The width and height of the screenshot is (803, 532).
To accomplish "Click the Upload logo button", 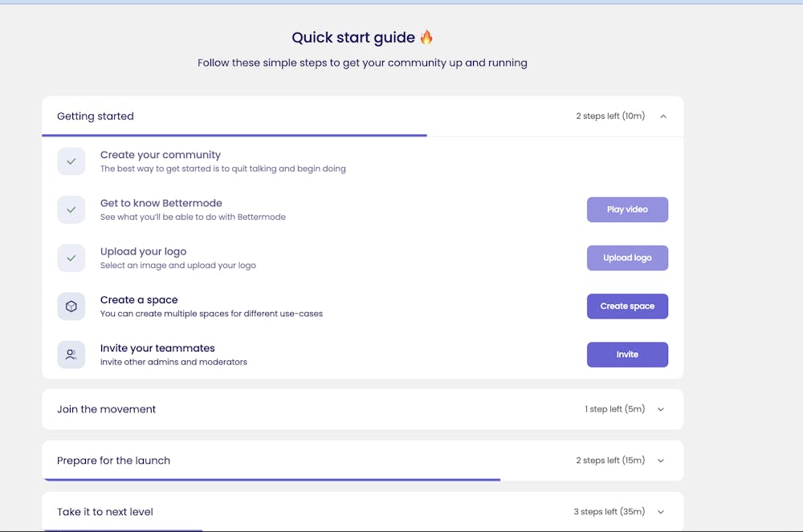I will coord(627,258).
